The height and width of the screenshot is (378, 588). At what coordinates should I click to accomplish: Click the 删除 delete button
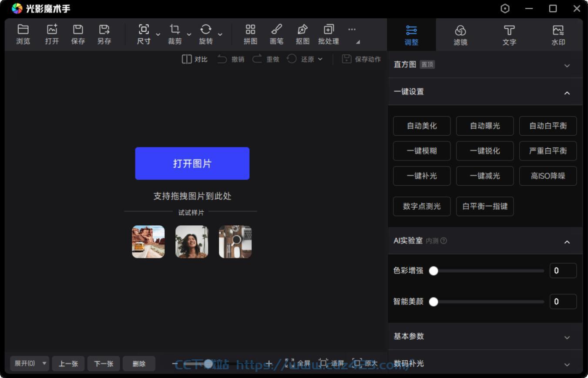pyautogui.click(x=139, y=364)
